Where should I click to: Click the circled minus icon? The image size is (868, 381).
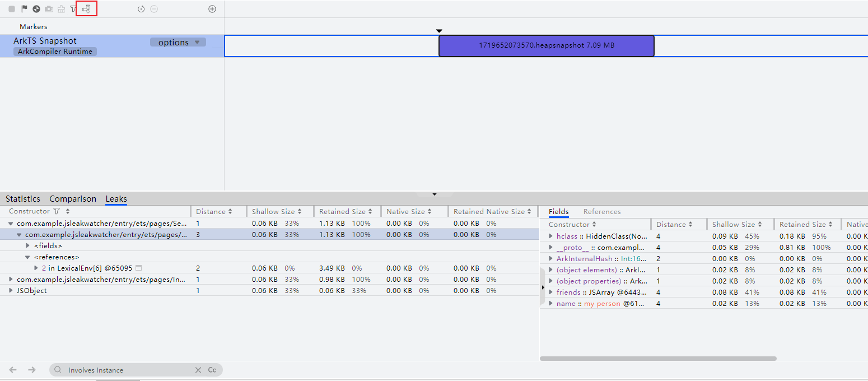[154, 9]
